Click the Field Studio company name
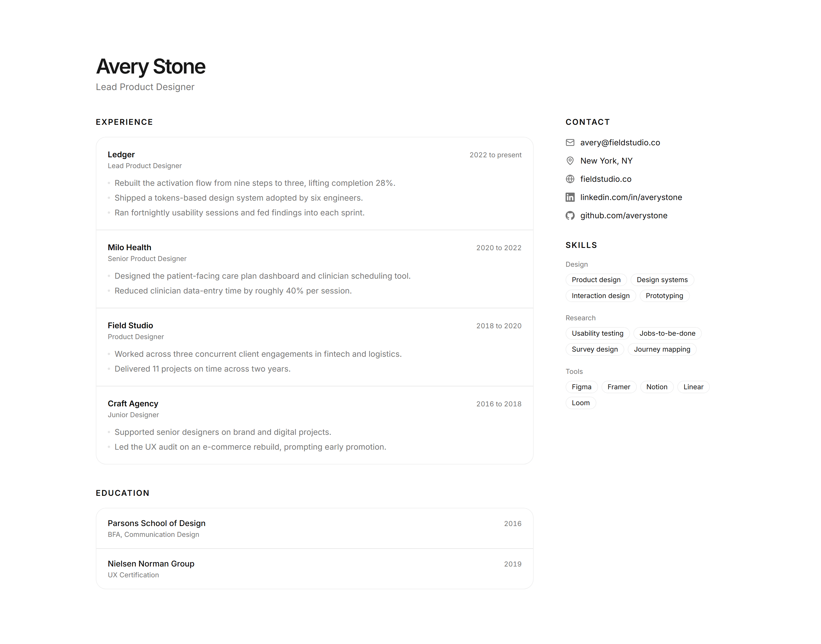Image resolution: width=821 pixels, height=644 pixels. tap(130, 325)
